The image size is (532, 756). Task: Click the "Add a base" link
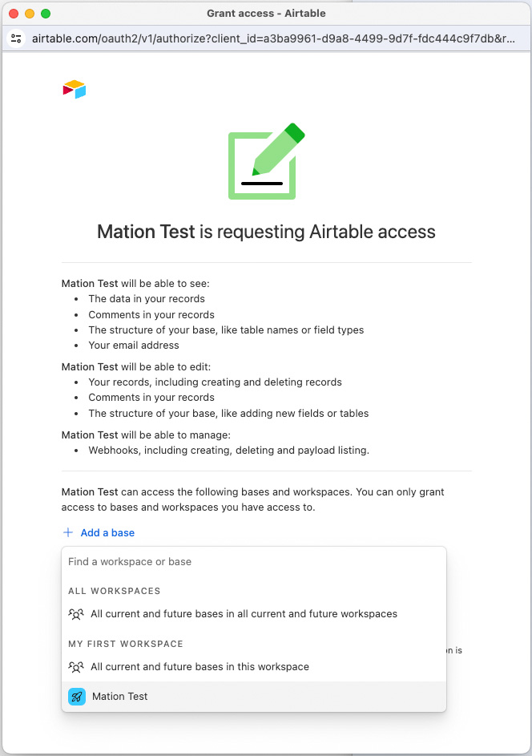[107, 532]
